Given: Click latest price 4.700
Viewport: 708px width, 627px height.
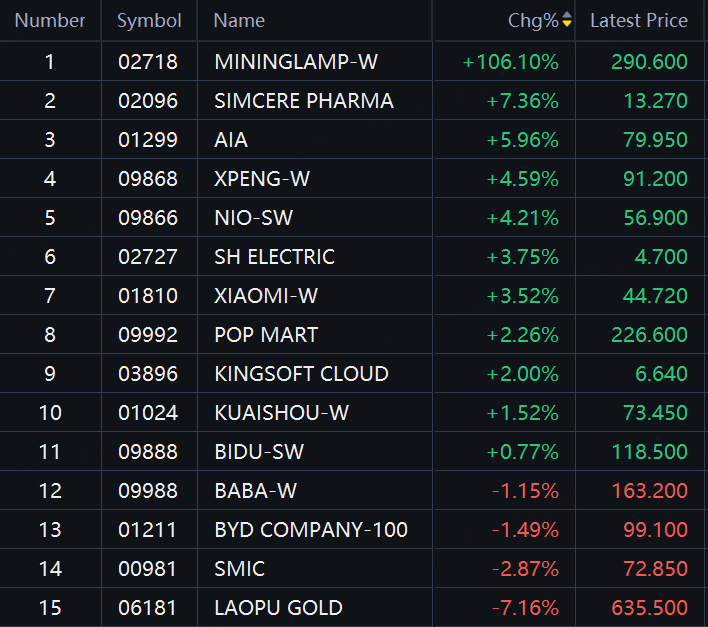Looking at the screenshot, I should [661, 257].
